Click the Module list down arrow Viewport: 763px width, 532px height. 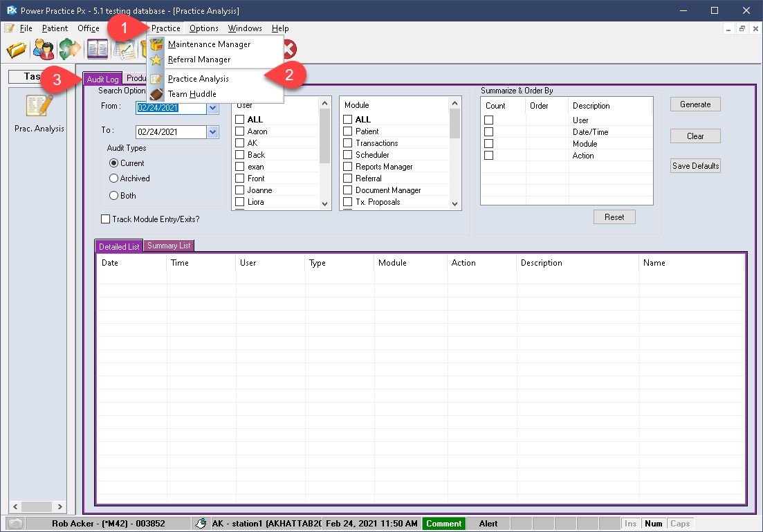pyautogui.click(x=455, y=204)
